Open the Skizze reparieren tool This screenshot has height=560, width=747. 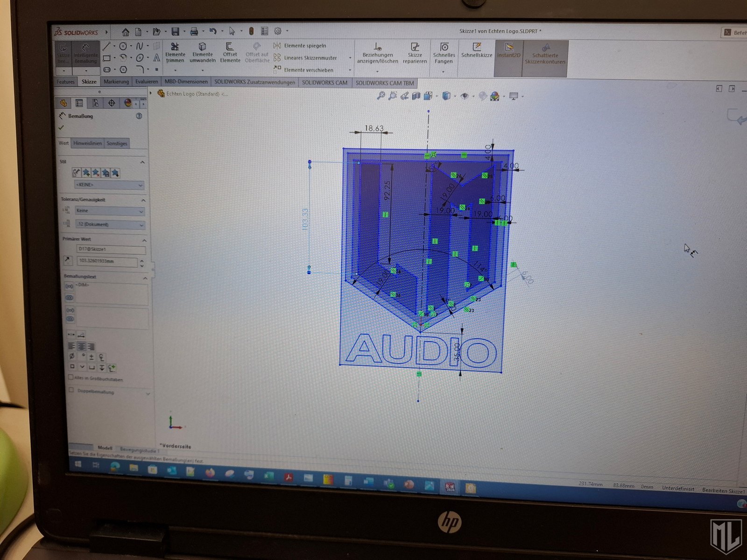coord(415,52)
